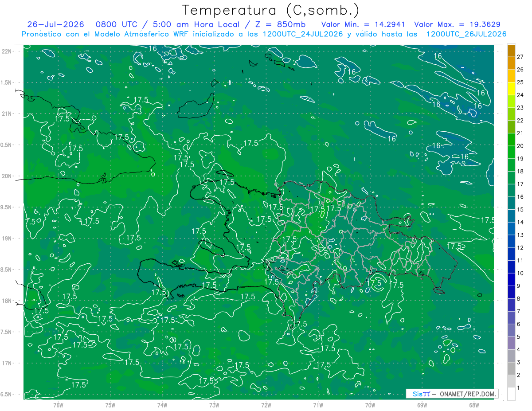Click the "70W" longitude axis label
This screenshot has width=532, height=411.
pyautogui.click(x=370, y=405)
